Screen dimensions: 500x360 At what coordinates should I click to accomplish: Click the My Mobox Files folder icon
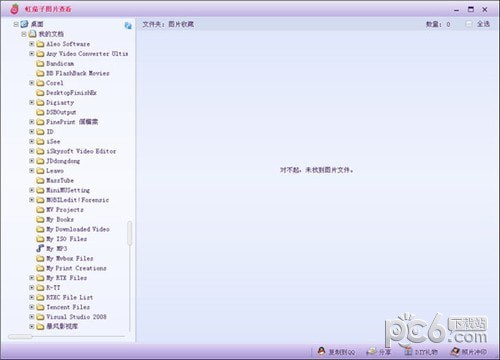click(x=40, y=258)
